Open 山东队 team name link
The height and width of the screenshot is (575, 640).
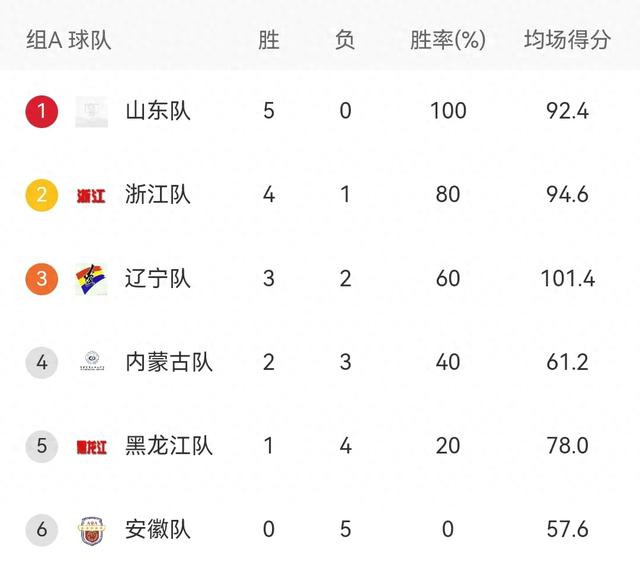[158, 111]
